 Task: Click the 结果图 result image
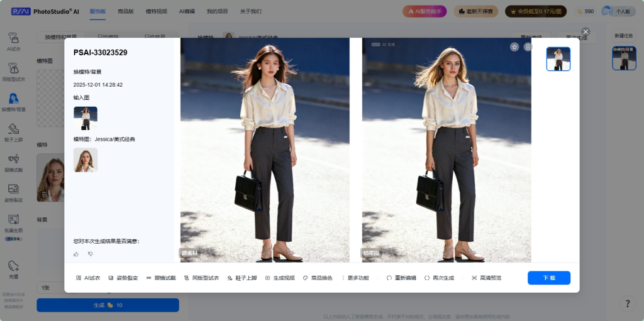click(x=447, y=150)
